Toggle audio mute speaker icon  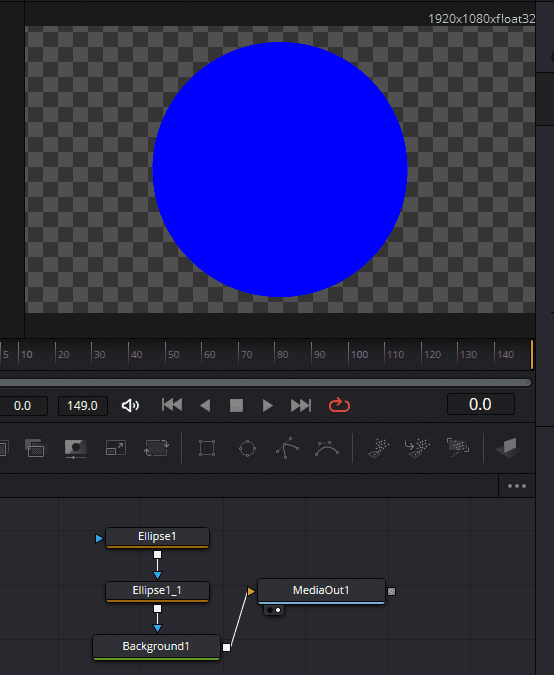[130, 406]
